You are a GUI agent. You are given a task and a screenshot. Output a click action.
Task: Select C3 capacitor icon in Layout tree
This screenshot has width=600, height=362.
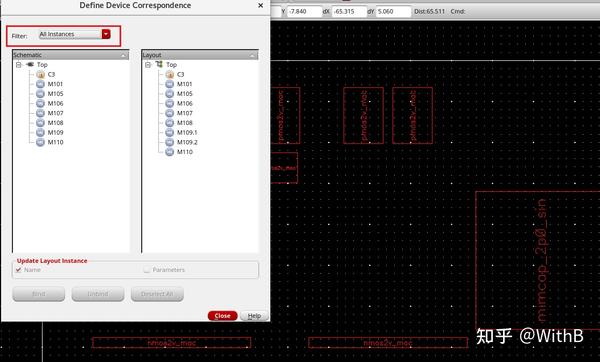click(170, 75)
